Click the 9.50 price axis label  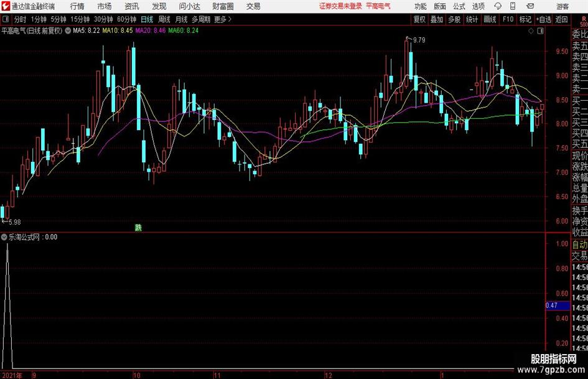pos(562,52)
